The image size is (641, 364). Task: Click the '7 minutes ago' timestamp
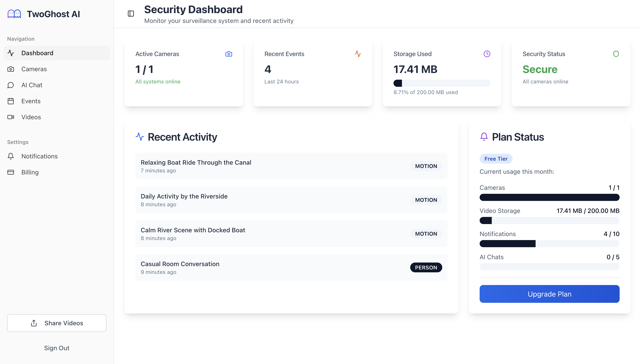(x=158, y=170)
